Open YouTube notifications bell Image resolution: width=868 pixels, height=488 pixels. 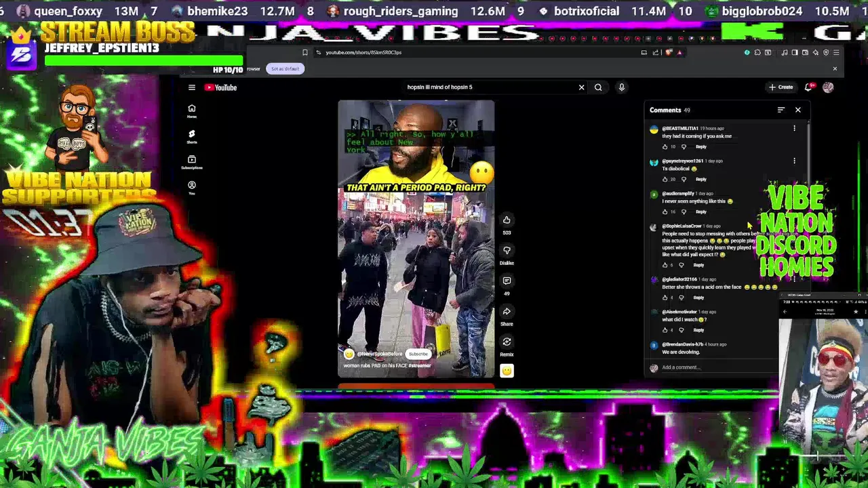(808, 87)
